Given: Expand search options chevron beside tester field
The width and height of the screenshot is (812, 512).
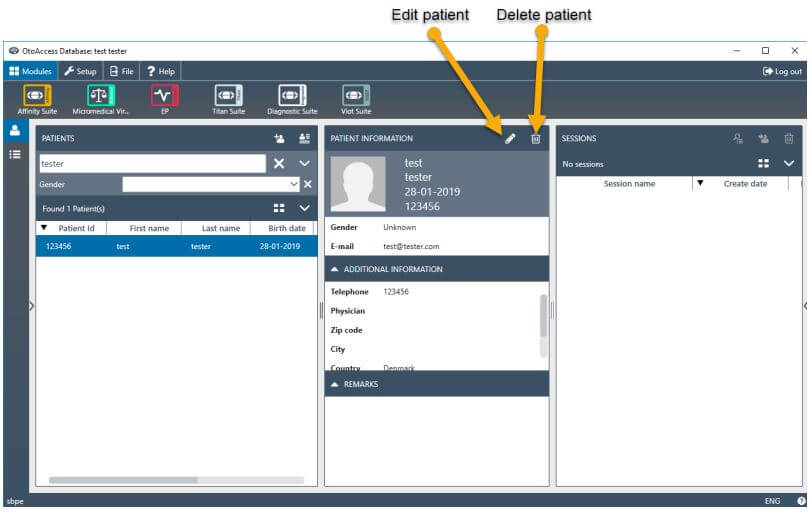Looking at the screenshot, I should pos(304,164).
